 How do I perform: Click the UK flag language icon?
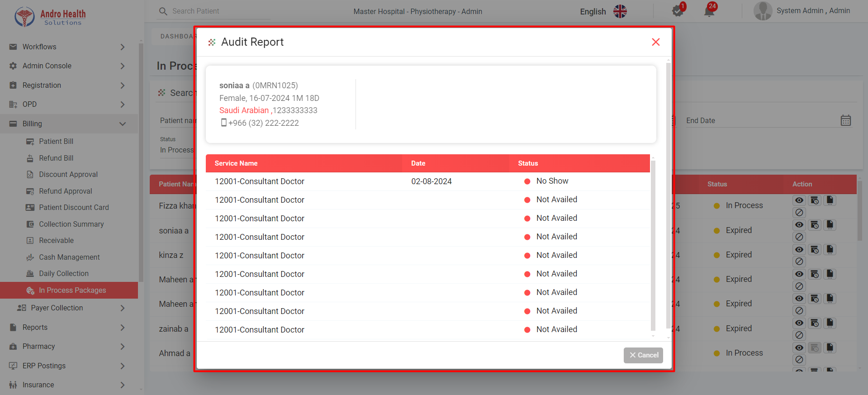[x=620, y=11]
